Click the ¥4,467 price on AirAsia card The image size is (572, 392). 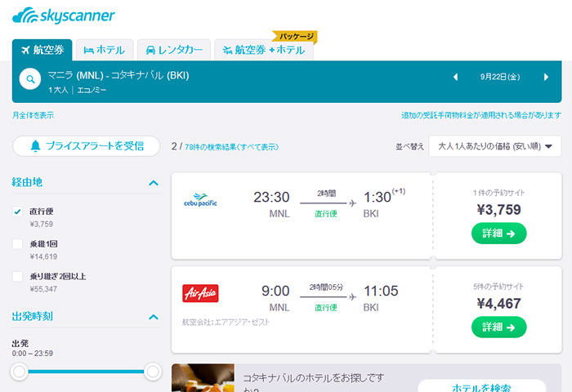click(x=498, y=303)
